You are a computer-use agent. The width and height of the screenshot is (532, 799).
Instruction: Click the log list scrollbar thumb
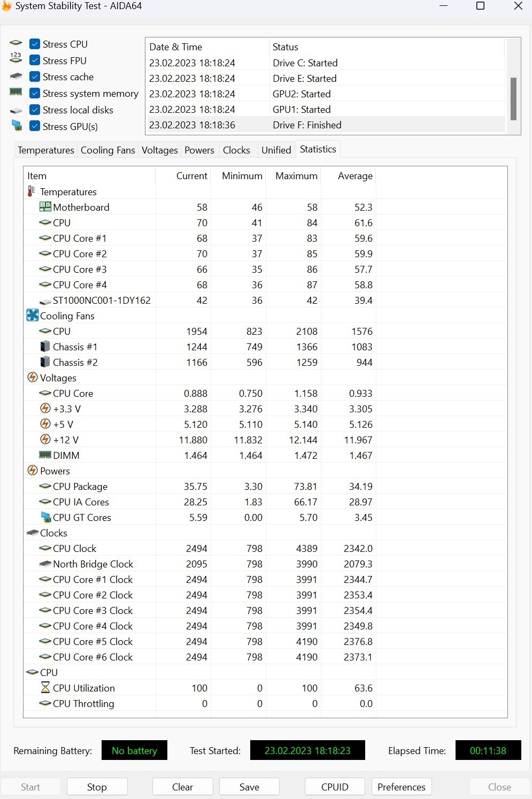click(x=513, y=99)
